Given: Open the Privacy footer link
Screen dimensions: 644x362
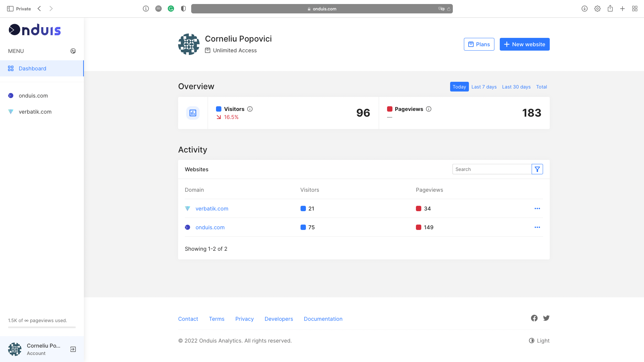Looking at the screenshot, I should pos(245,319).
